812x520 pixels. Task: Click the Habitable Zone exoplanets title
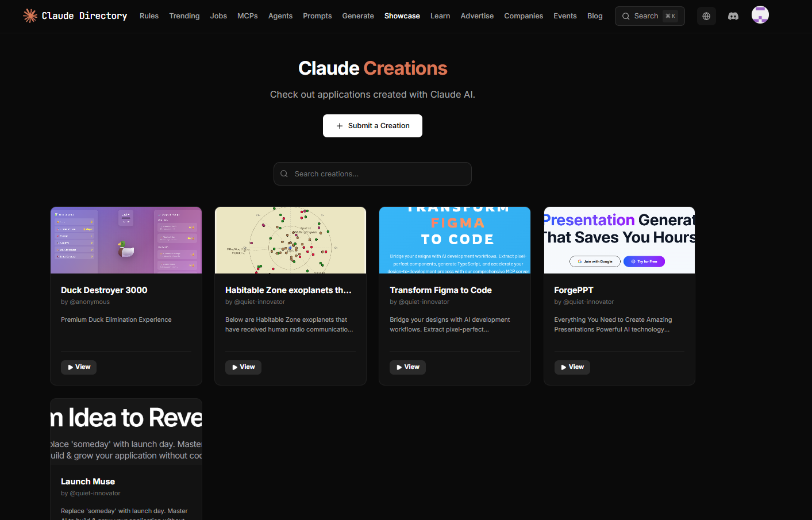point(288,290)
